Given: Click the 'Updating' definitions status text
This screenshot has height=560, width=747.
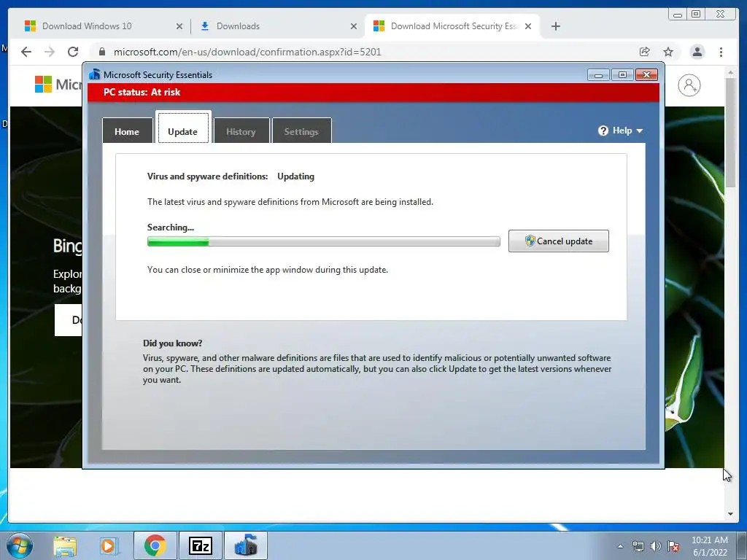Looking at the screenshot, I should (x=296, y=176).
